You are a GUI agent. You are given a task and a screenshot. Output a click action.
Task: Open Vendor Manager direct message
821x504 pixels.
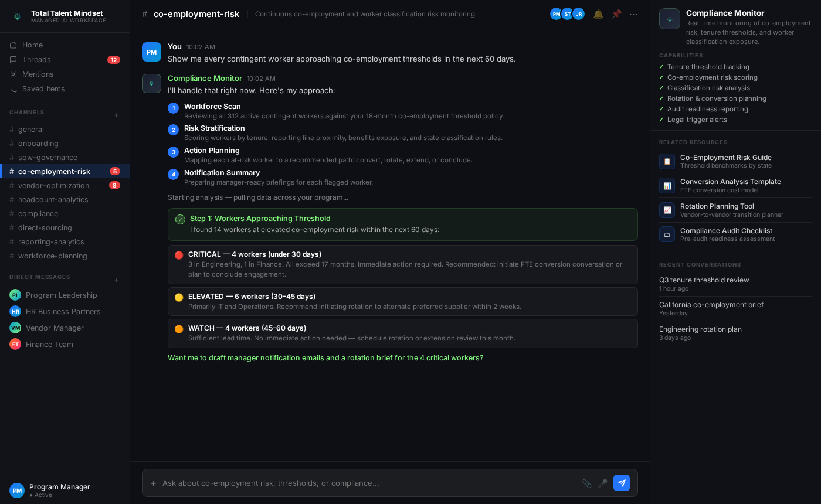click(65, 328)
